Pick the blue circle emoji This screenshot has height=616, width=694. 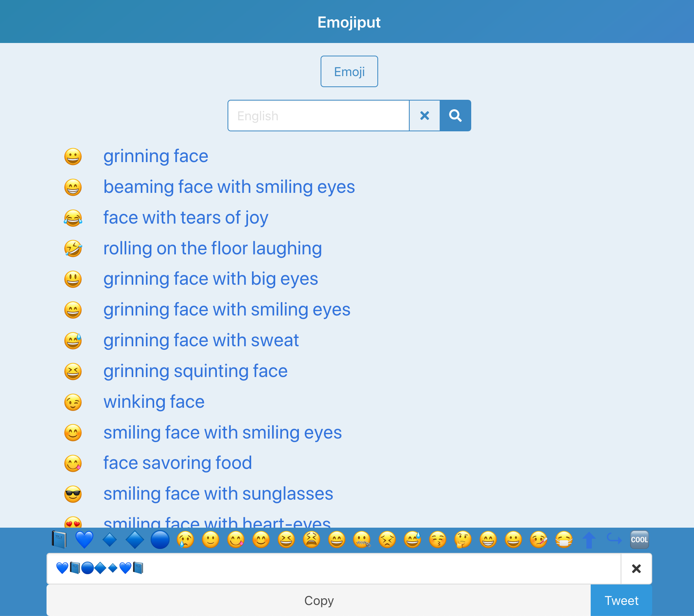pos(160,539)
